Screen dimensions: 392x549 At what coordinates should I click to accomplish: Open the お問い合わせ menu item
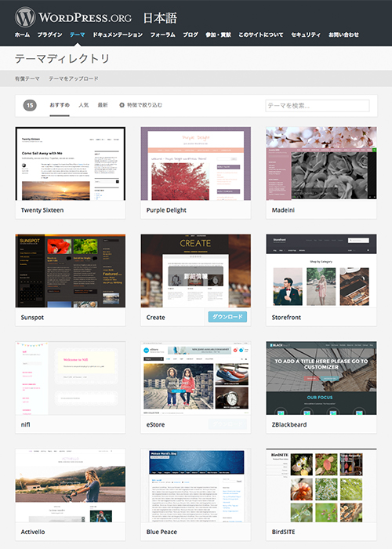pyautogui.click(x=343, y=35)
